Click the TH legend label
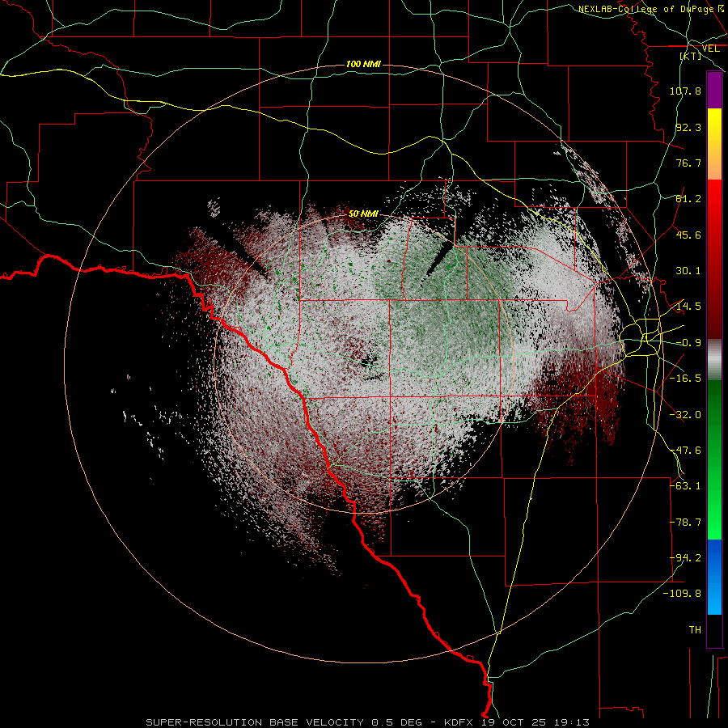 (695, 630)
